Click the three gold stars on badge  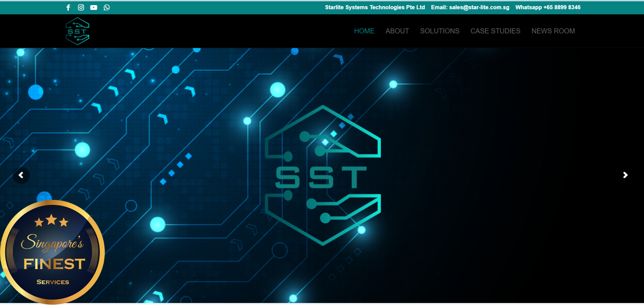[52, 221]
